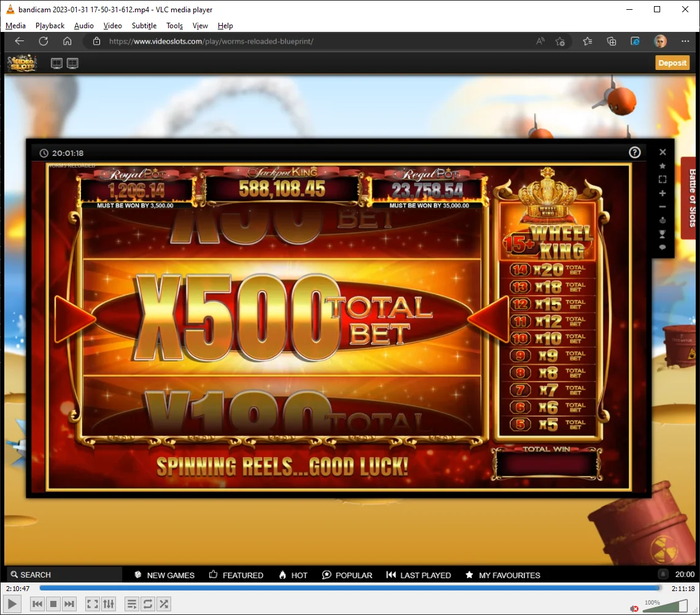Click the orange Deposit button

click(x=672, y=63)
